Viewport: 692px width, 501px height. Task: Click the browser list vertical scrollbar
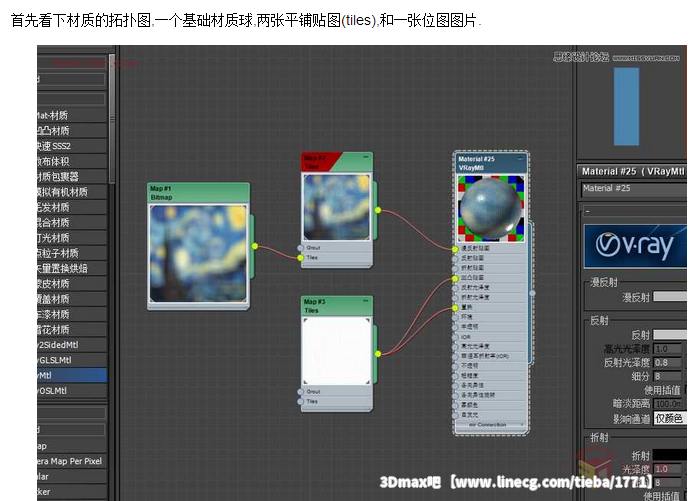112,119
